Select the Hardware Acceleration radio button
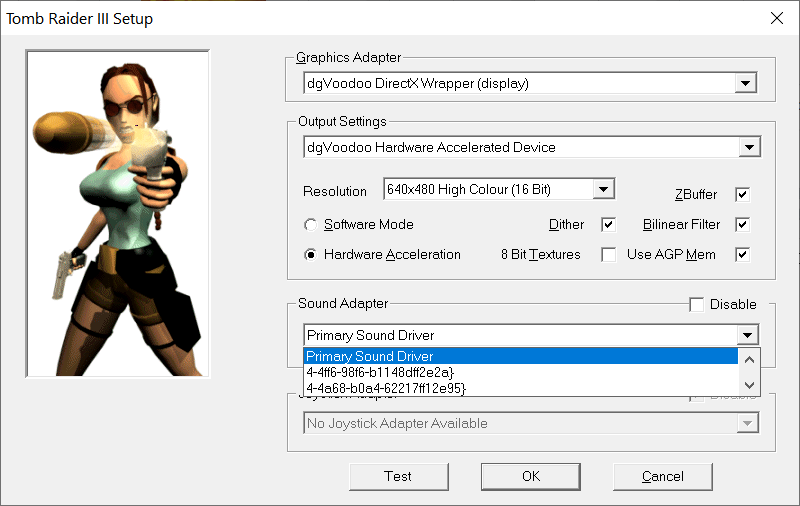This screenshot has height=506, width=800. coord(310,255)
